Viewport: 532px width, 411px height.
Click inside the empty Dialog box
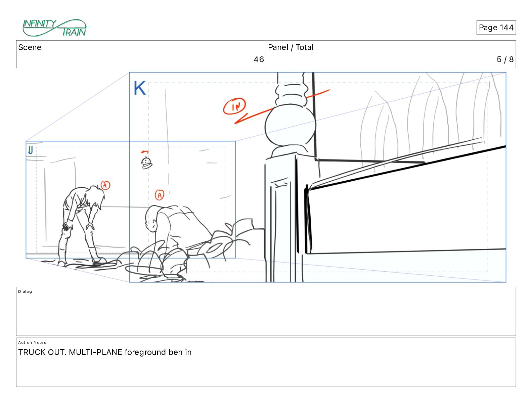(266, 311)
